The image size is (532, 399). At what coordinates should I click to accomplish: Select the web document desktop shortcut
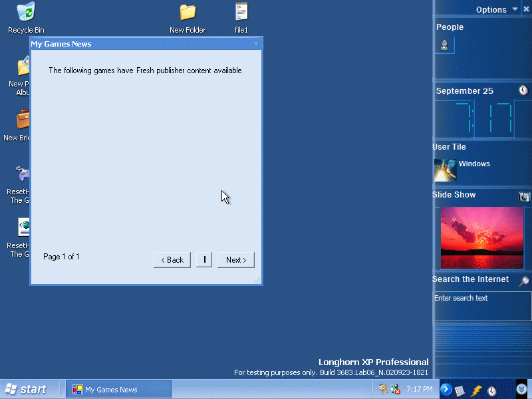tap(24, 227)
